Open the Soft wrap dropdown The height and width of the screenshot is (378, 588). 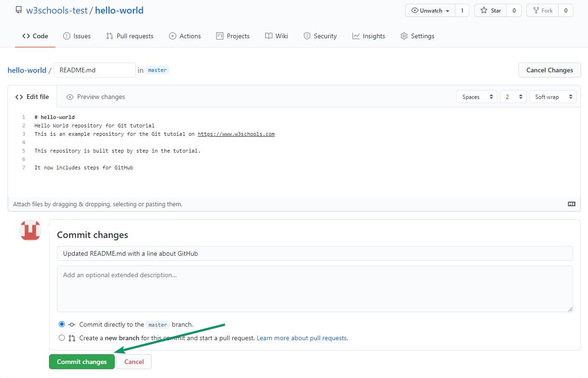[x=553, y=97]
